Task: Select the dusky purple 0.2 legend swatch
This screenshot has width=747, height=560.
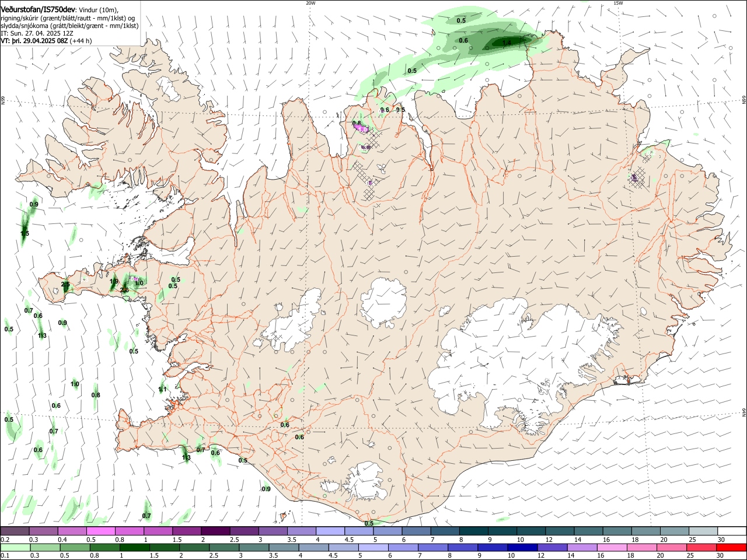Action: (x=15, y=531)
